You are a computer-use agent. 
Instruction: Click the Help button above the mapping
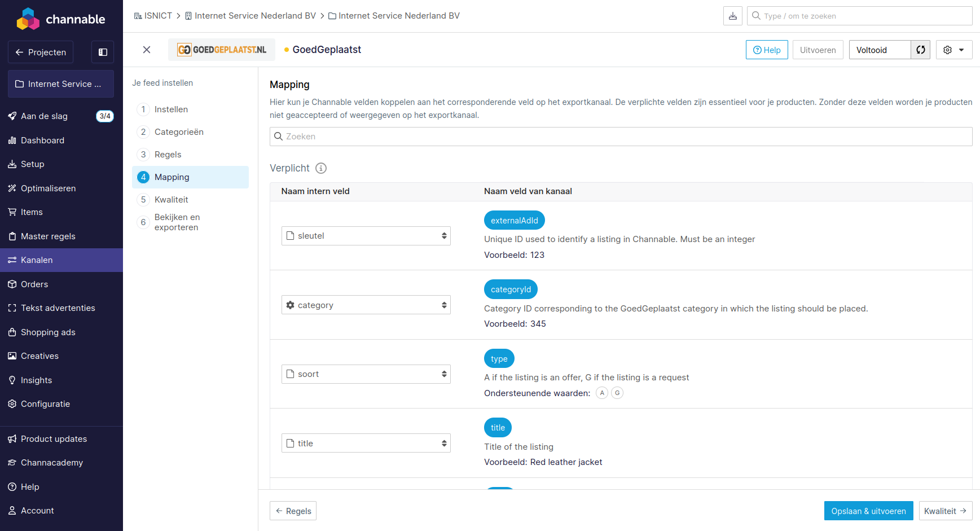click(767, 50)
